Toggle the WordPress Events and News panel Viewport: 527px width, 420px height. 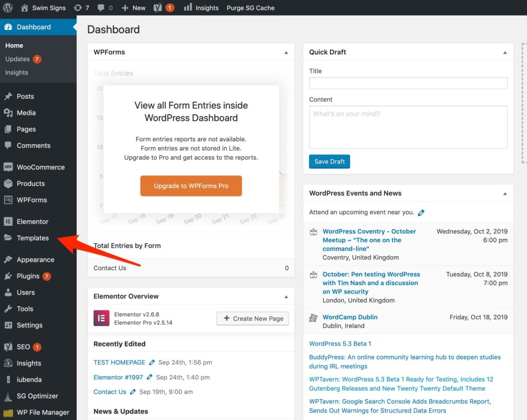pyautogui.click(x=505, y=194)
